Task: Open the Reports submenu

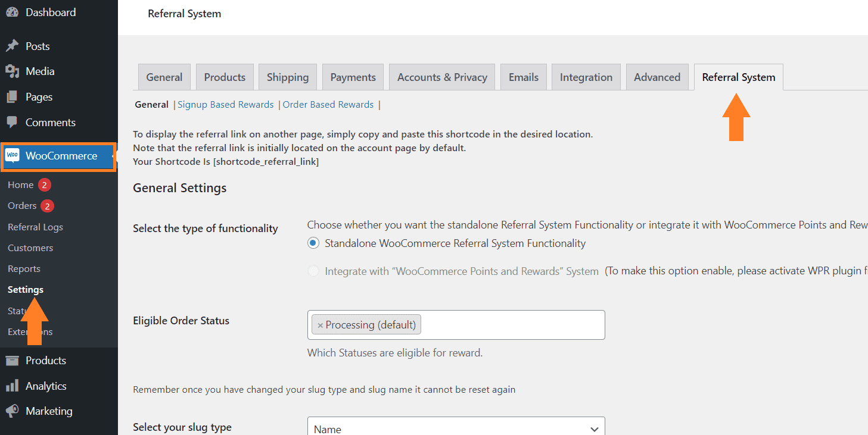Action: pos(24,269)
